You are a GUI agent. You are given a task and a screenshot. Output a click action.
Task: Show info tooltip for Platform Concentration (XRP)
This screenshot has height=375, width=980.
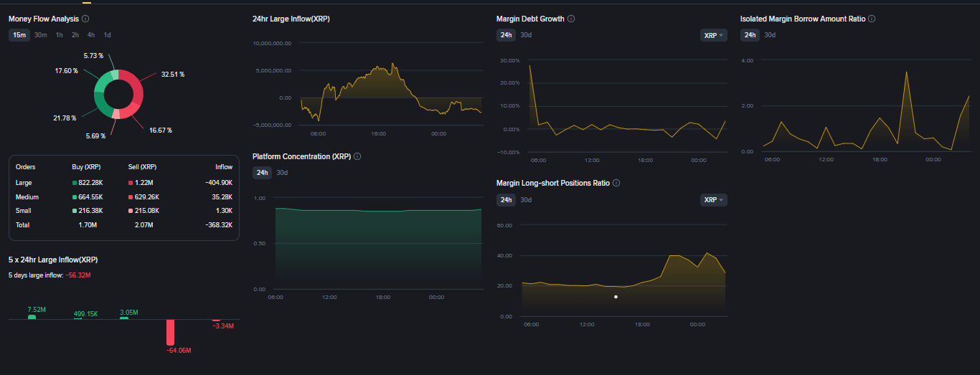[357, 156]
